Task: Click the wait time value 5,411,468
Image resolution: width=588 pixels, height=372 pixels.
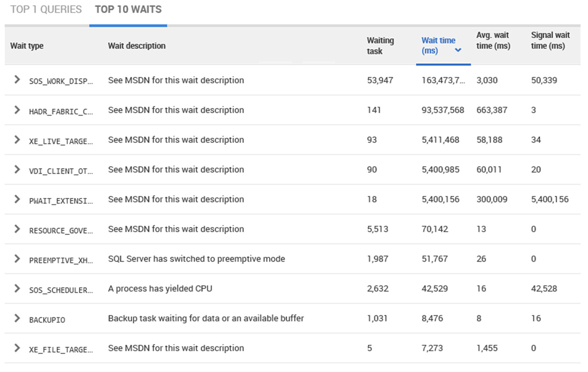Action: tap(440, 140)
